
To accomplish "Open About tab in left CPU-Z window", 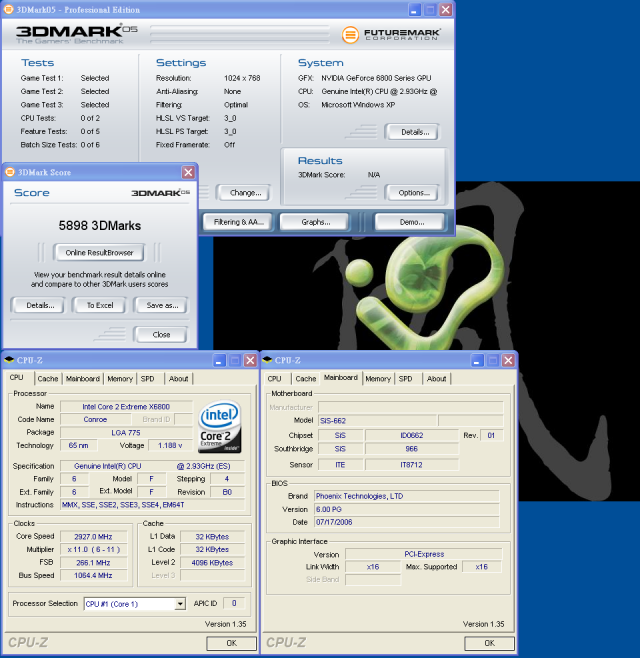I will 178,379.
